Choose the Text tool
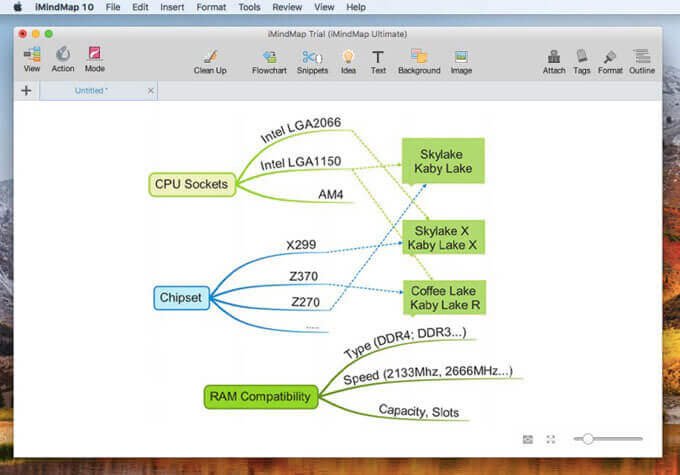 pyautogui.click(x=378, y=62)
